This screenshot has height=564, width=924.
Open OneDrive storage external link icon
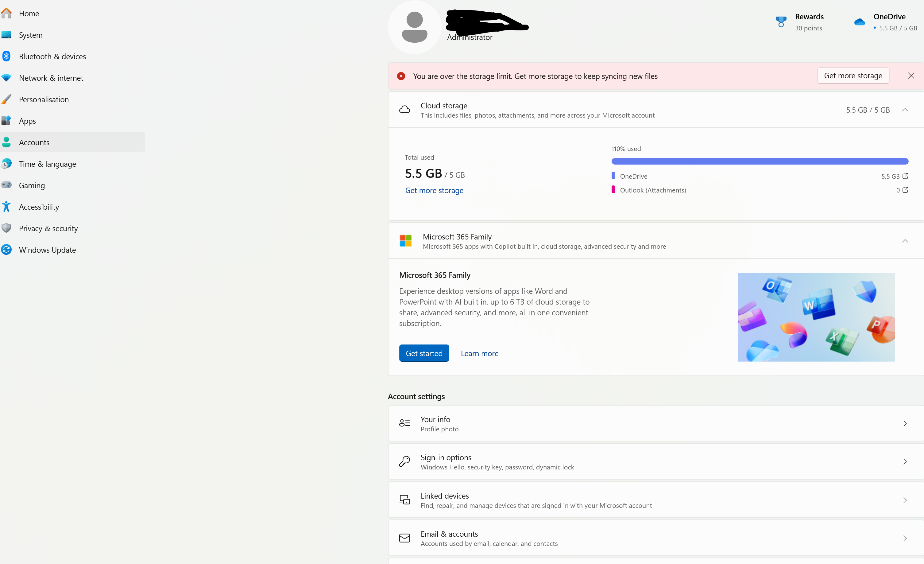[905, 176]
